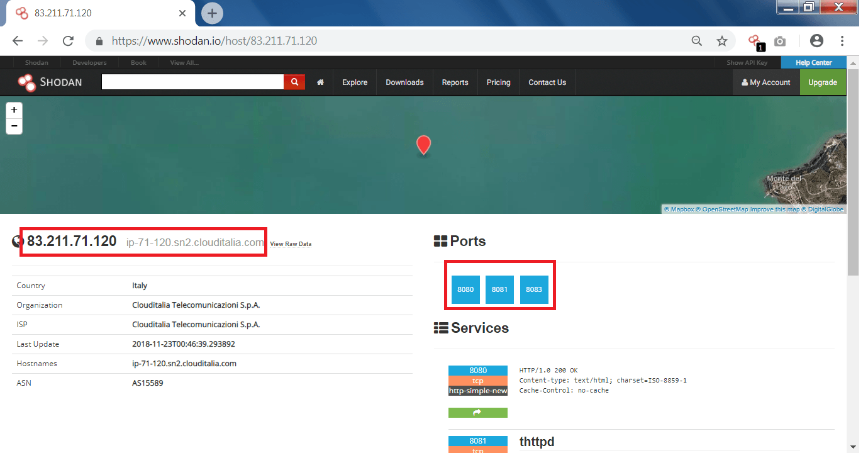This screenshot has width=868, height=453.
Task: Open Chrome three-dot menu
Action: coord(842,41)
